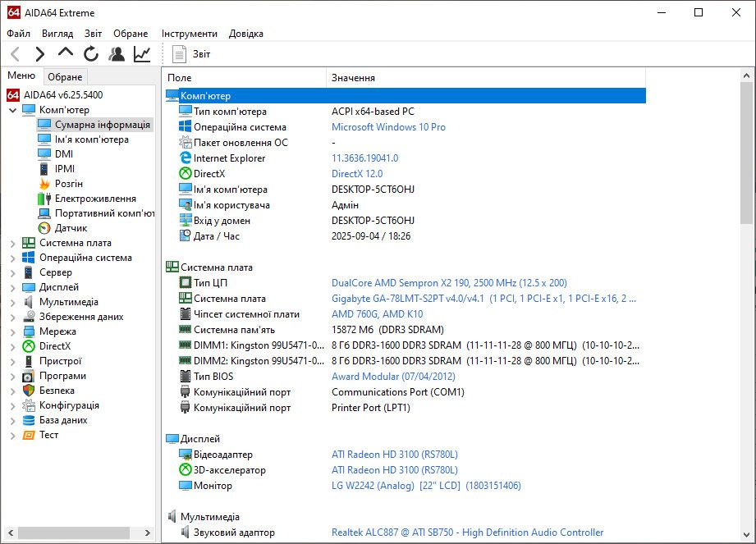Refresh the report with the circular arrow

click(90, 54)
